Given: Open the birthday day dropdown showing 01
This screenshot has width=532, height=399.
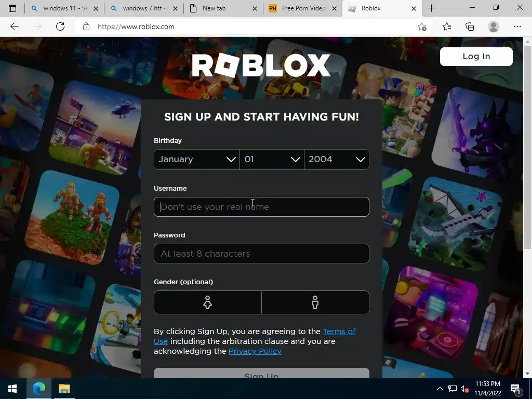Looking at the screenshot, I should pyautogui.click(x=272, y=159).
